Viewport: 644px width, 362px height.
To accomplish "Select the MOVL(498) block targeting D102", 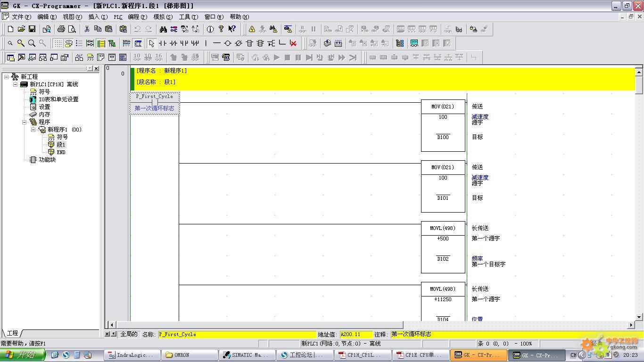I will point(443,247).
